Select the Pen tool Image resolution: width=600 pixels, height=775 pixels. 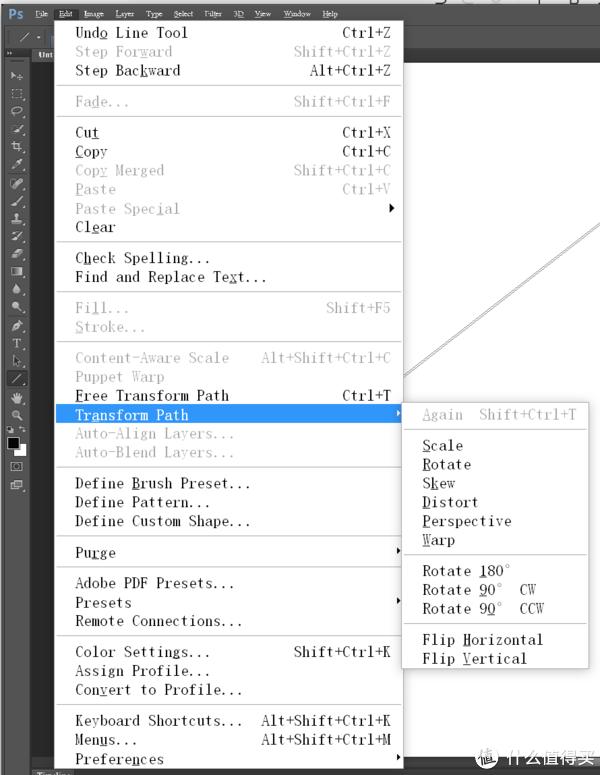[x=17, y=326]
